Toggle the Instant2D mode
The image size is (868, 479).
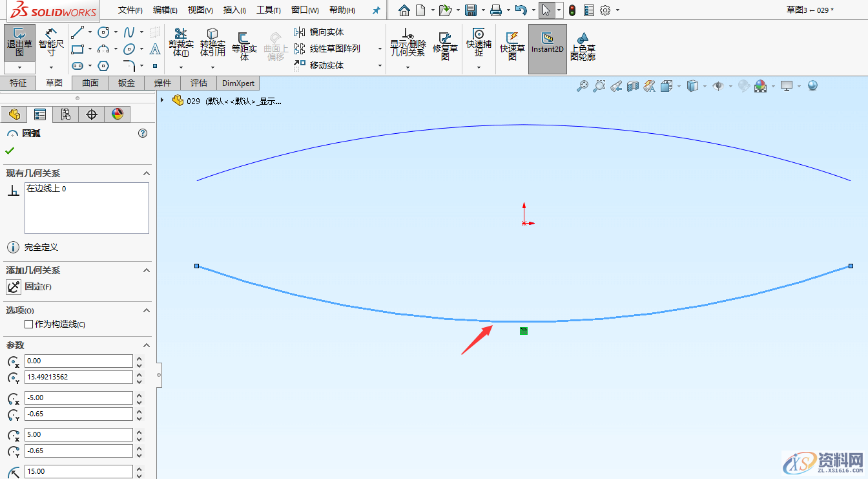pyautogui.click(x=547, y=47)
